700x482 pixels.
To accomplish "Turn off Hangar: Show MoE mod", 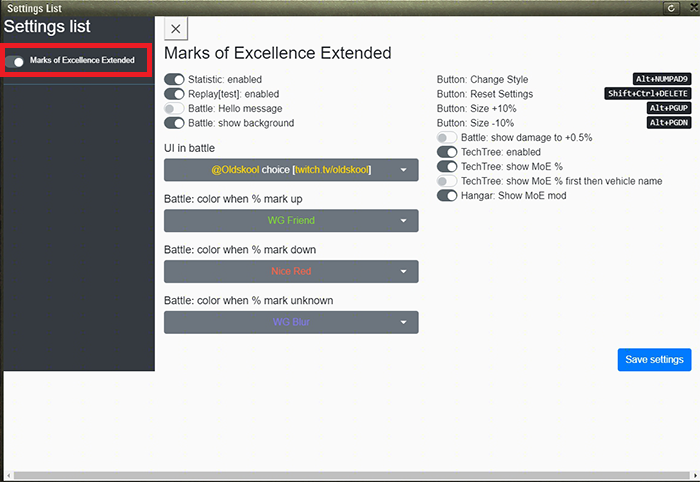I will (x=447, y=195).
